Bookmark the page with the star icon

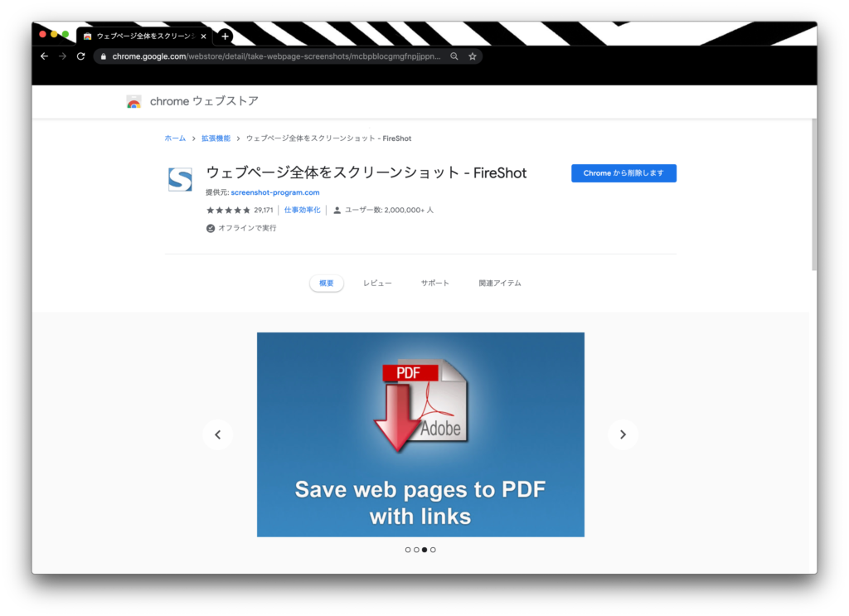pos(472,56)
